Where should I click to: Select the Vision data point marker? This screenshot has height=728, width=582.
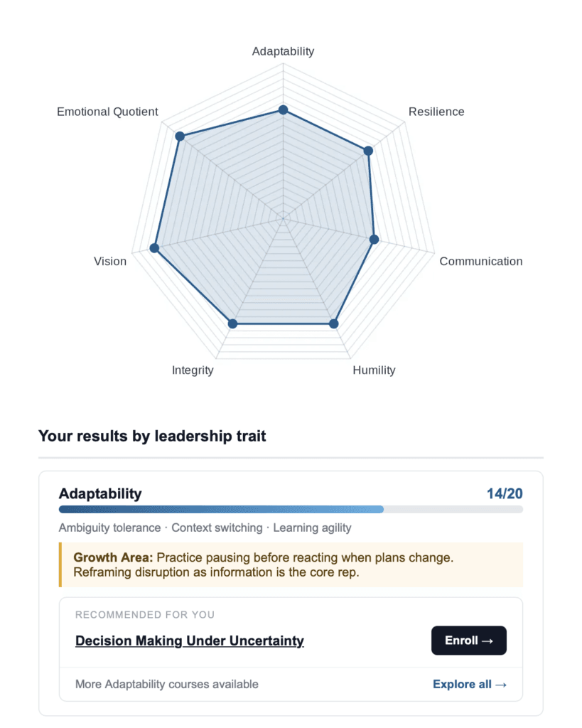point(154,248)
